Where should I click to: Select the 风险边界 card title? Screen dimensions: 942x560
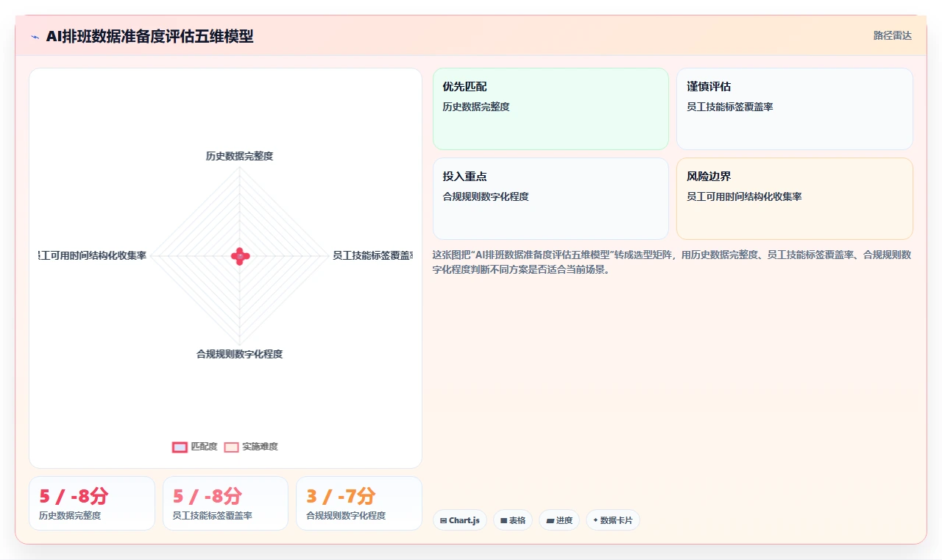709,177
